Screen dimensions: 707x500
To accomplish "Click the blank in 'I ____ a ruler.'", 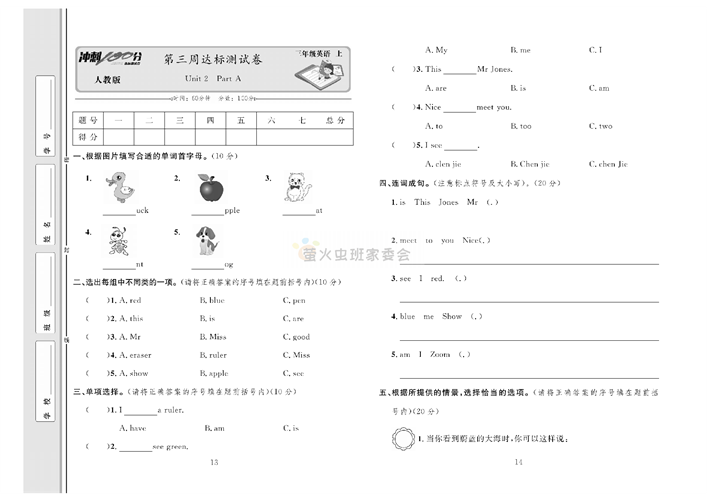I will (140, 413).
